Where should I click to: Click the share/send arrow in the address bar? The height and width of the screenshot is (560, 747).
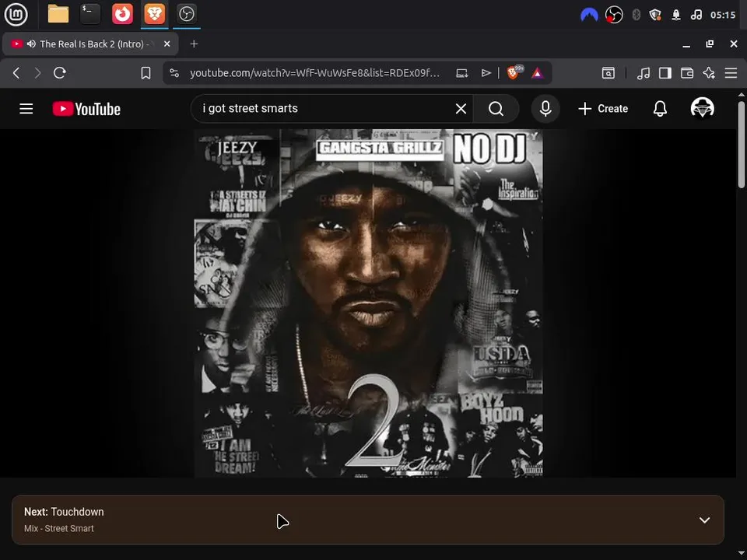486,73
